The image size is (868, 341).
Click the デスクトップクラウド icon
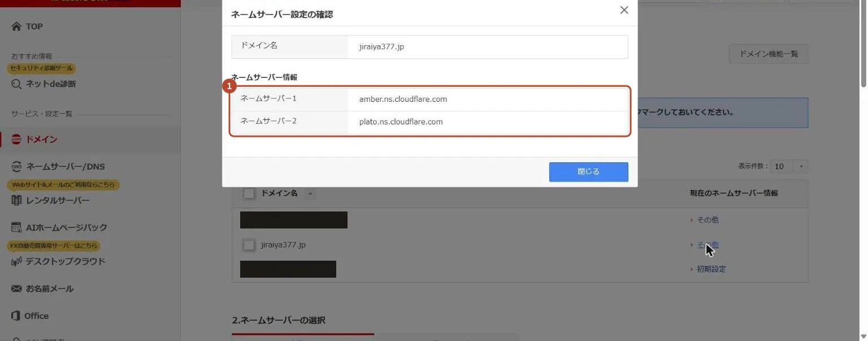[16, 262]
